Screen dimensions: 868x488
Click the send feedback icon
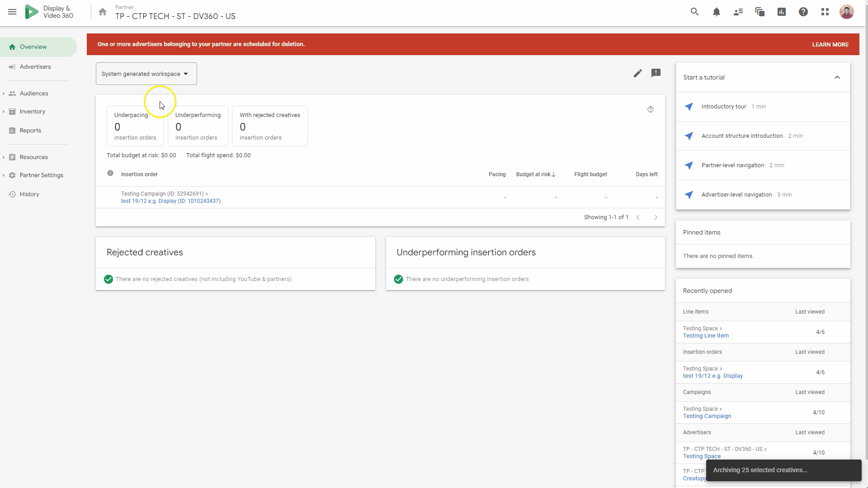coord(656,73)
